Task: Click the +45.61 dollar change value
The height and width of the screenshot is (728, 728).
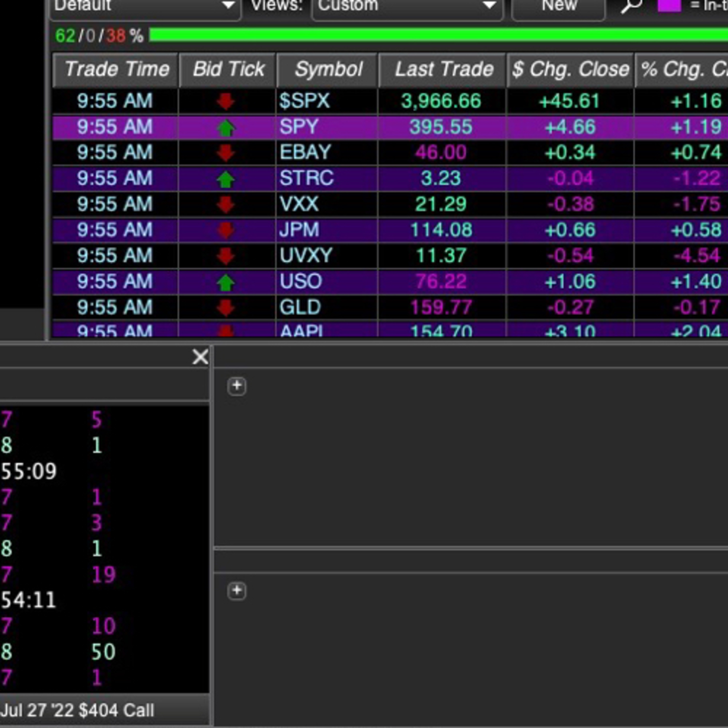Action: pyautogui.click(x=569, y=101)
